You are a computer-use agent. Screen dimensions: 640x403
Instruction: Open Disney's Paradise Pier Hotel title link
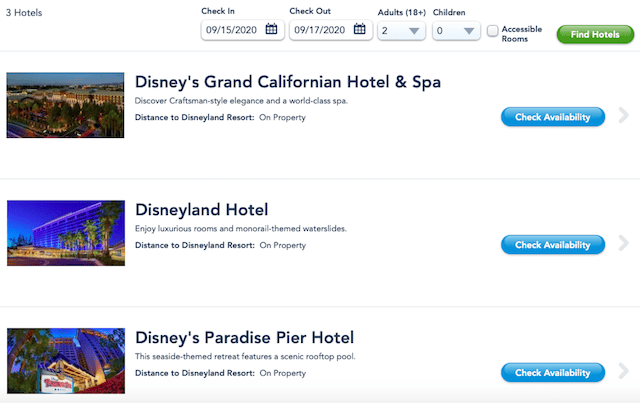click(x=244, y=338)
